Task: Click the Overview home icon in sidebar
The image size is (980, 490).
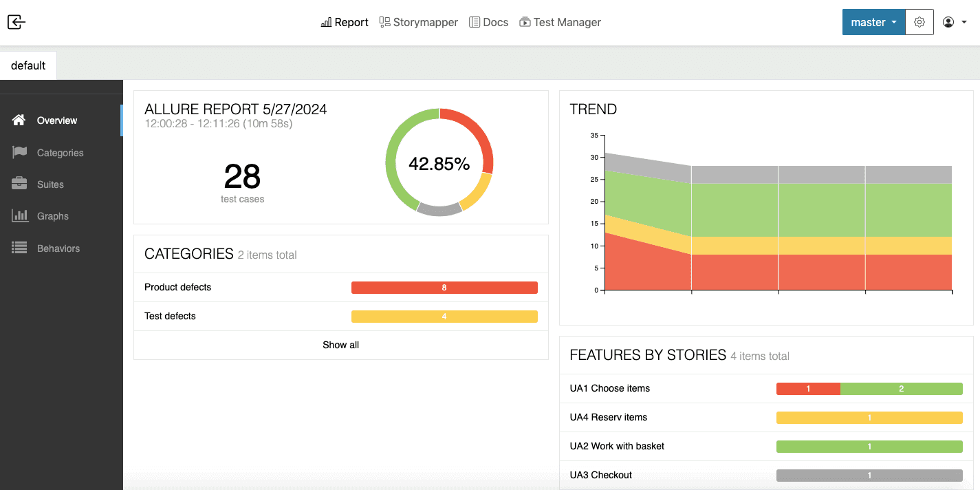Action: (19, 120)
